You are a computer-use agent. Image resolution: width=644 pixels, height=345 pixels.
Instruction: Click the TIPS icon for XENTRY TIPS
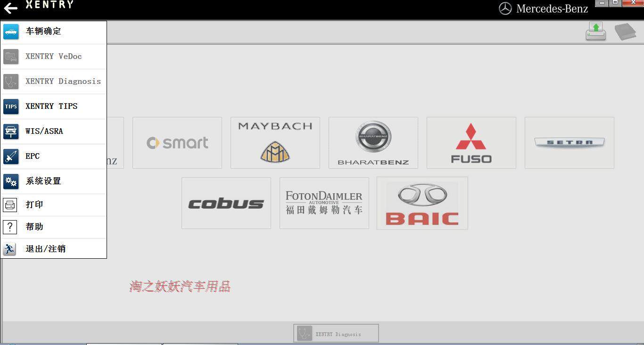click(x=11, y=107)
